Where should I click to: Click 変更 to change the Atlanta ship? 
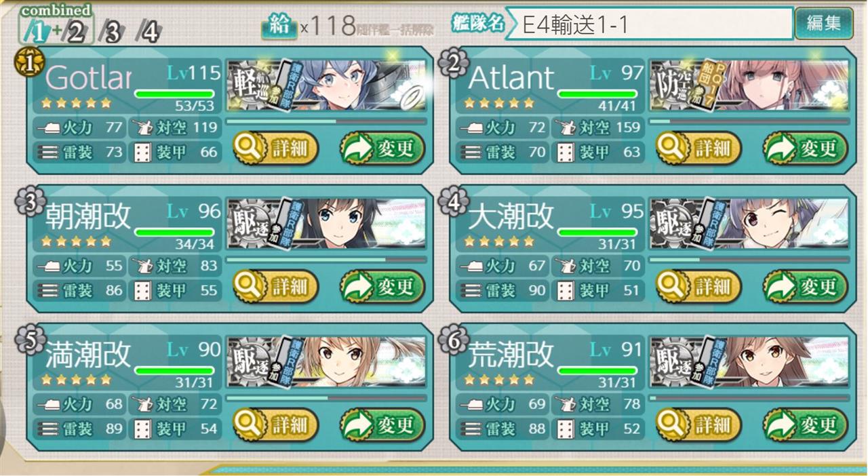(x=805, y=148)
